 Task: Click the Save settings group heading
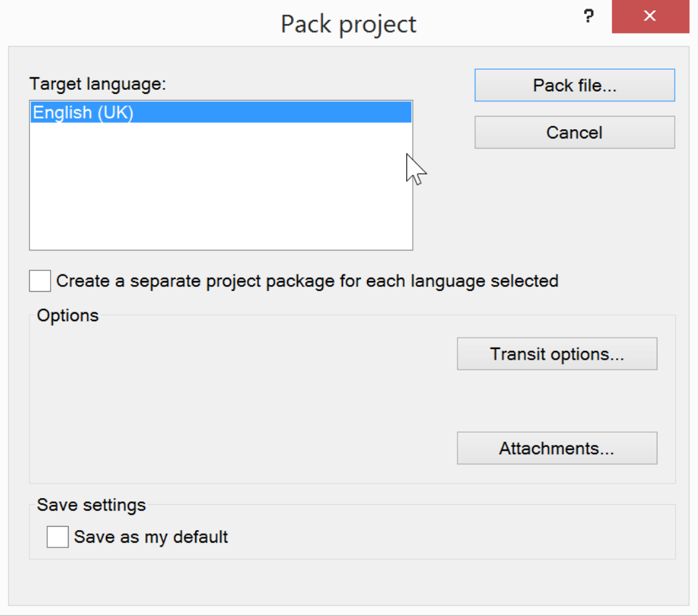pyautogui.click(x=91, y=505)
